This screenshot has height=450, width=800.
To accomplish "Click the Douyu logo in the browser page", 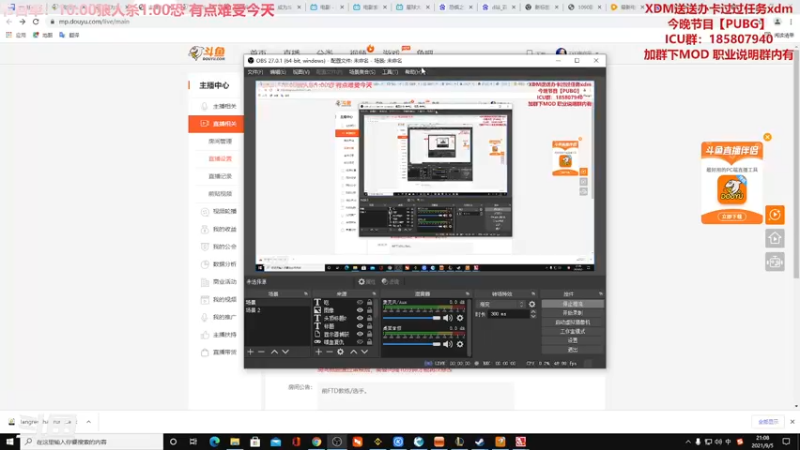I will tap(207, 53).
